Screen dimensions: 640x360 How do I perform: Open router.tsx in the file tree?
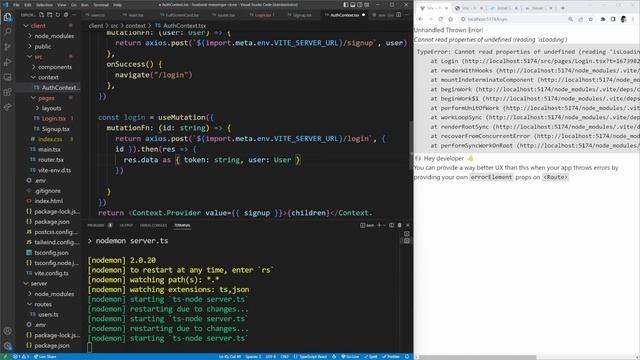(x=51, y=160)
